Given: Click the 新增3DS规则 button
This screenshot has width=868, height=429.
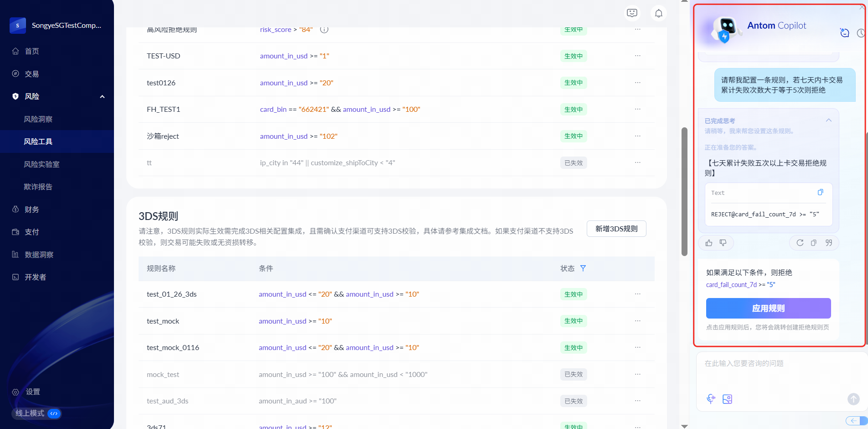Looking at the screenshot, I should pyautogui.click(x=616, y=229).
